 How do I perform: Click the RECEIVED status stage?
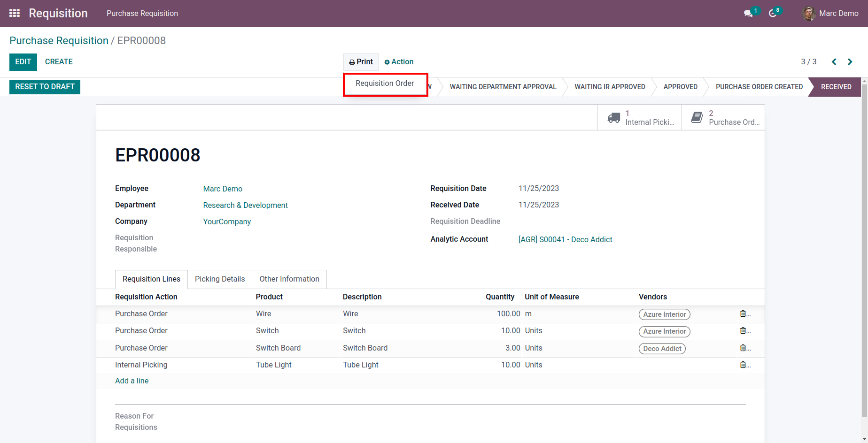(836, 87)
